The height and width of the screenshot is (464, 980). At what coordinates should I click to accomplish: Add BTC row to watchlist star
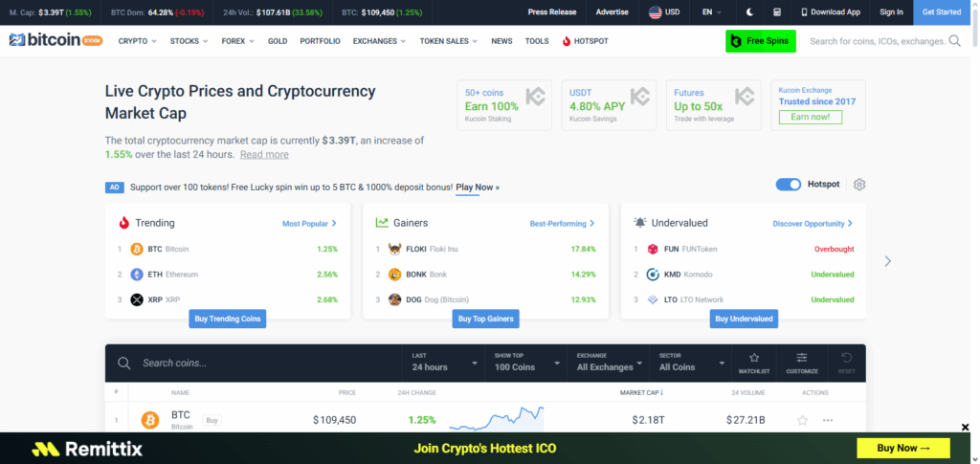click(803, 420)
